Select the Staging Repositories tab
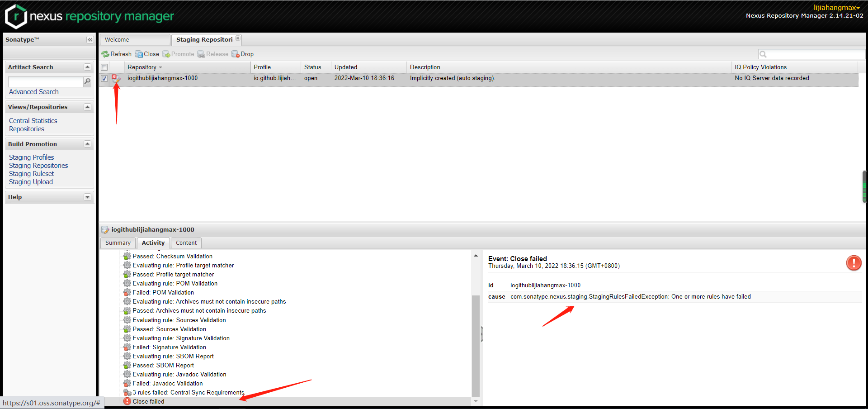Viewport: 868px width, 409px height. [206, 40]
